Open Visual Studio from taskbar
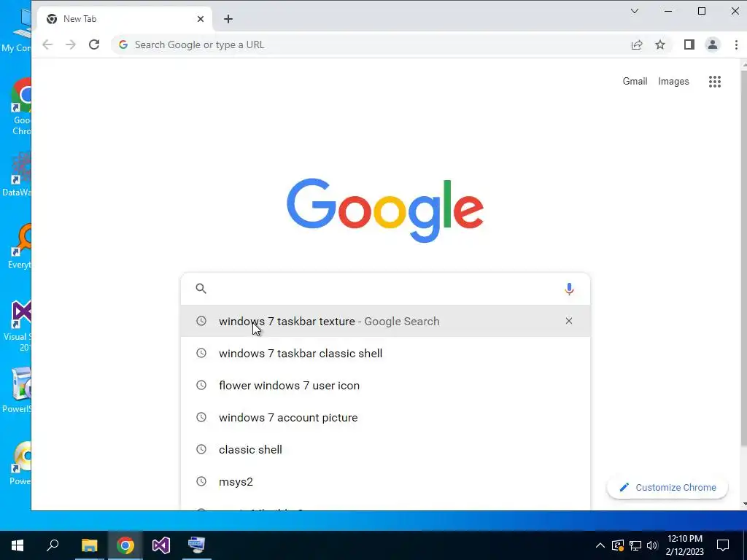The image size is (747, 560). (x=161, y=545)
